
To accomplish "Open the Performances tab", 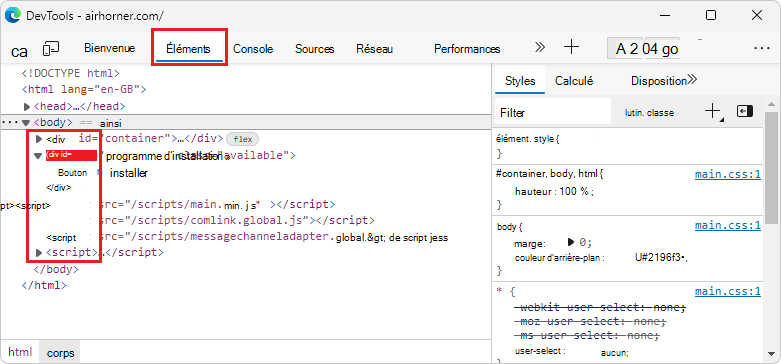I will 467,49.
